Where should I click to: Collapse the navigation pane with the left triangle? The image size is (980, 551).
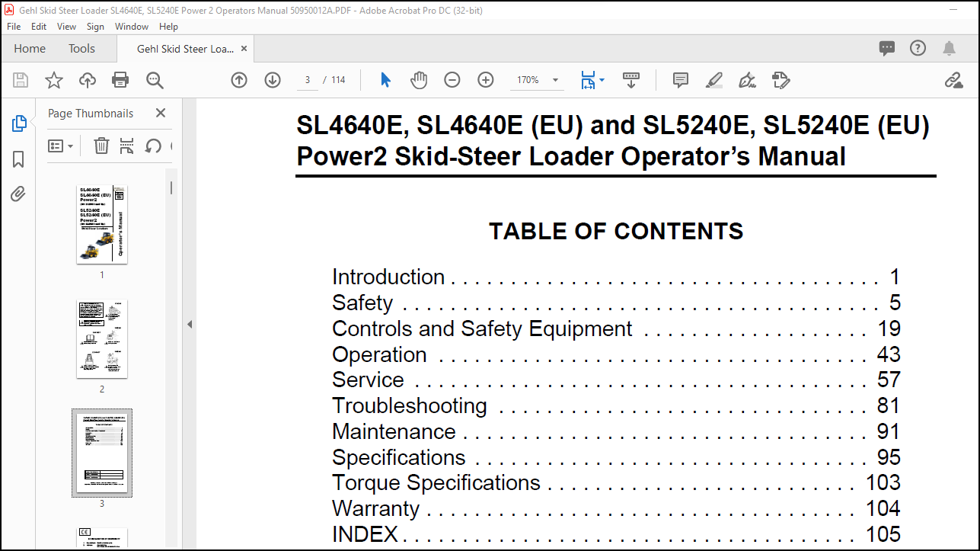pos(190,324)
